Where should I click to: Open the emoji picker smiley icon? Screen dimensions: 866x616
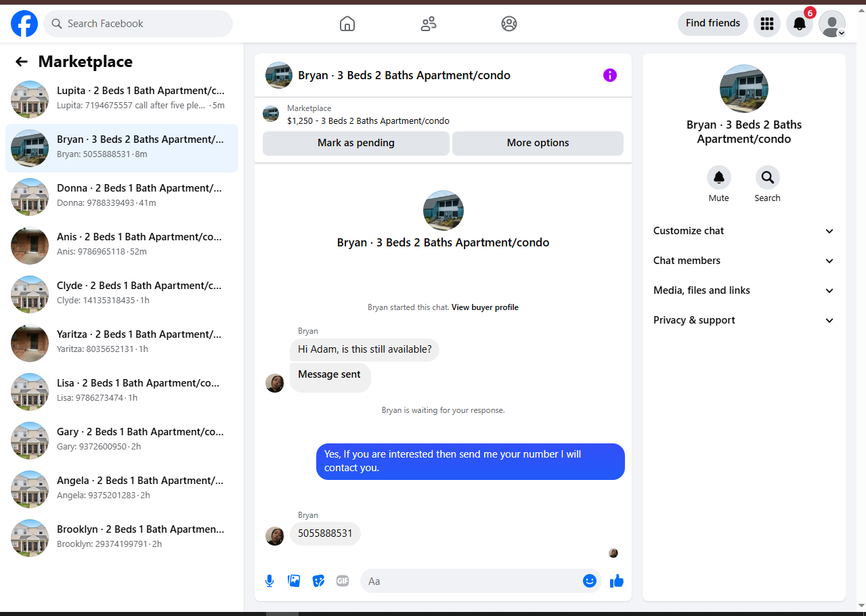click(x=590, y=581)
